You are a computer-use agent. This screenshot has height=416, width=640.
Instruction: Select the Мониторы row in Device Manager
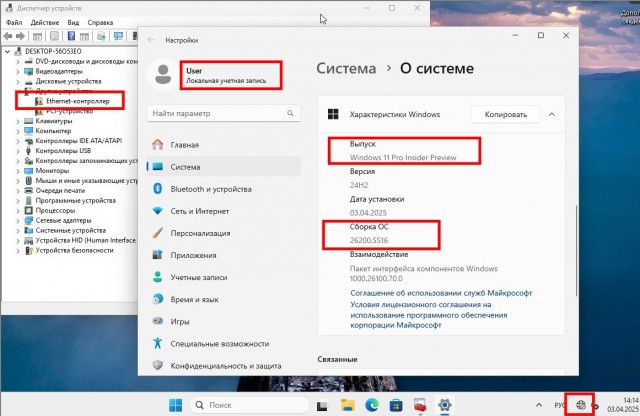(x=47, y=171)
